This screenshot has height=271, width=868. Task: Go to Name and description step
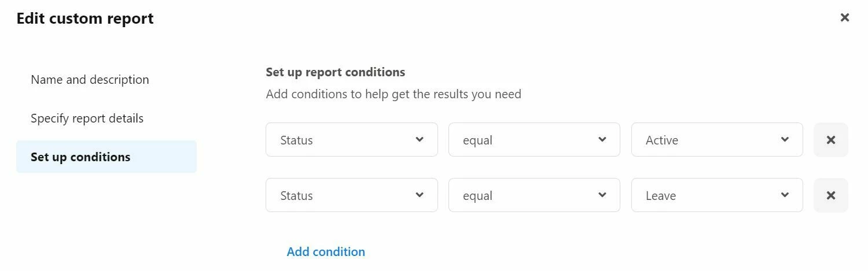coord(90,80)
